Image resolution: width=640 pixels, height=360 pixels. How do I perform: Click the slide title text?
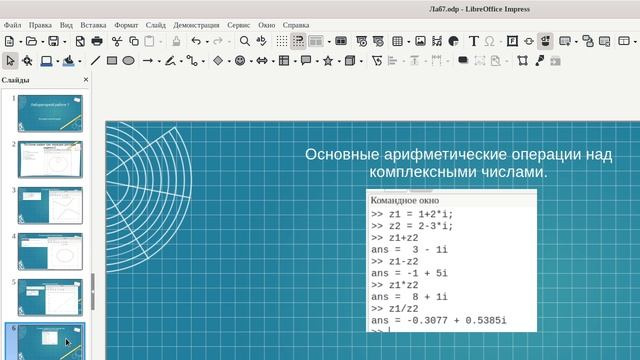click(x=458, y=163)
